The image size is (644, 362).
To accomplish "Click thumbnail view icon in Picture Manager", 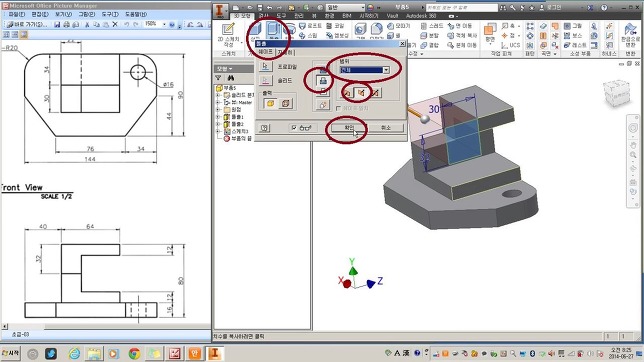I will (x=6, y=35).
